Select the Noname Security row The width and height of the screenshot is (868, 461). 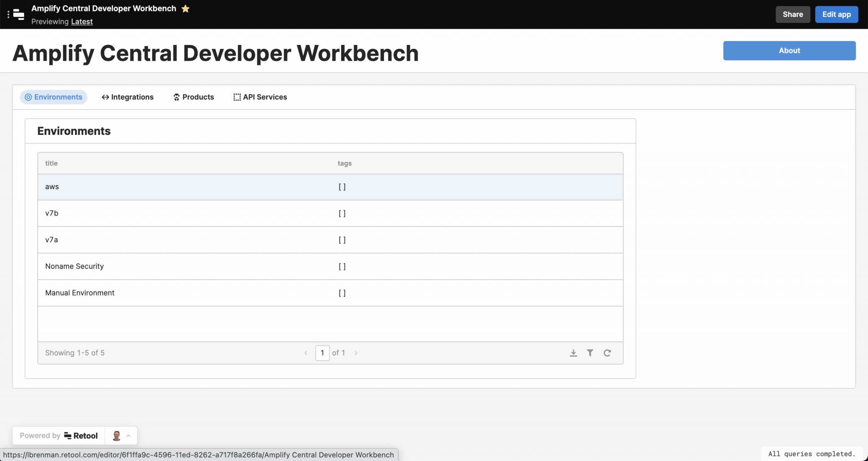point(75,266)
